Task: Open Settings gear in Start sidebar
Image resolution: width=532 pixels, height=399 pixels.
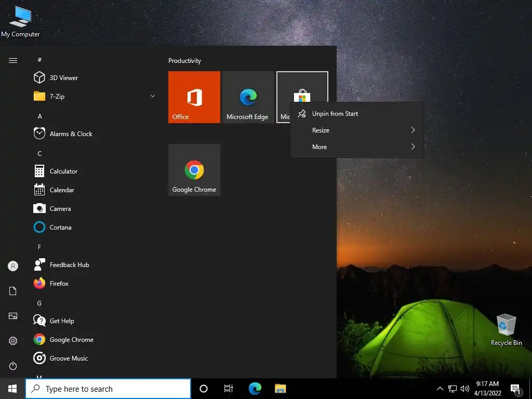Action: 13,341
